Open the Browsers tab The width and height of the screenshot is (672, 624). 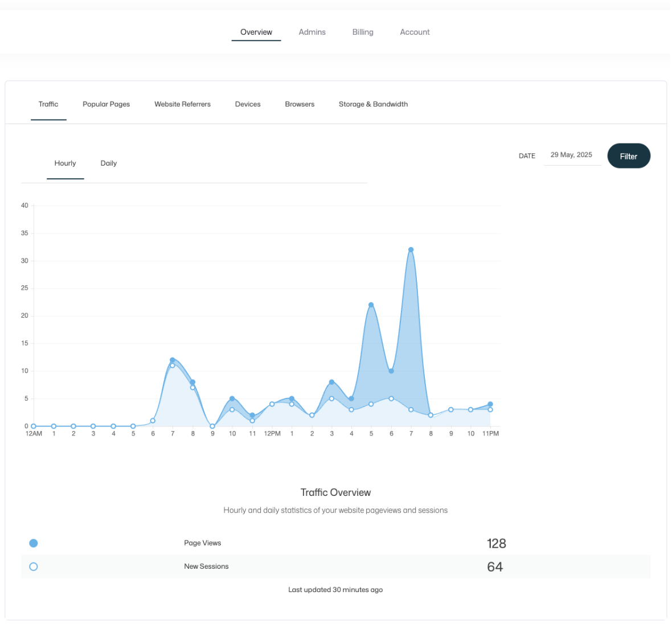click(x=301, y=105)
